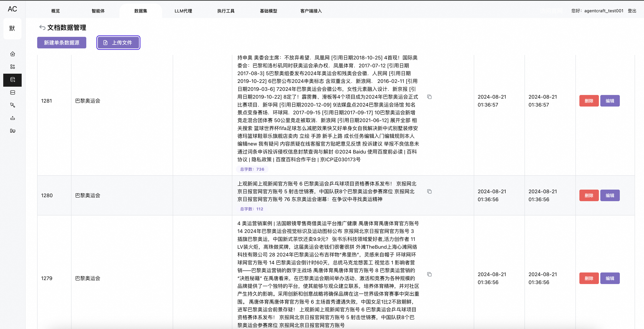Open the base-model plus-tray sidebar icon
This screenshot has height=329, width=644.
point(12,118)
